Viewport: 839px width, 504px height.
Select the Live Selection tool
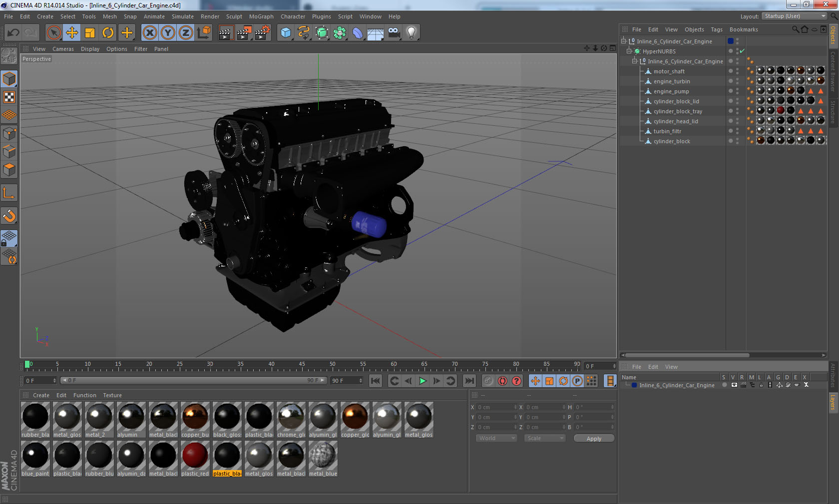[53, 33]
